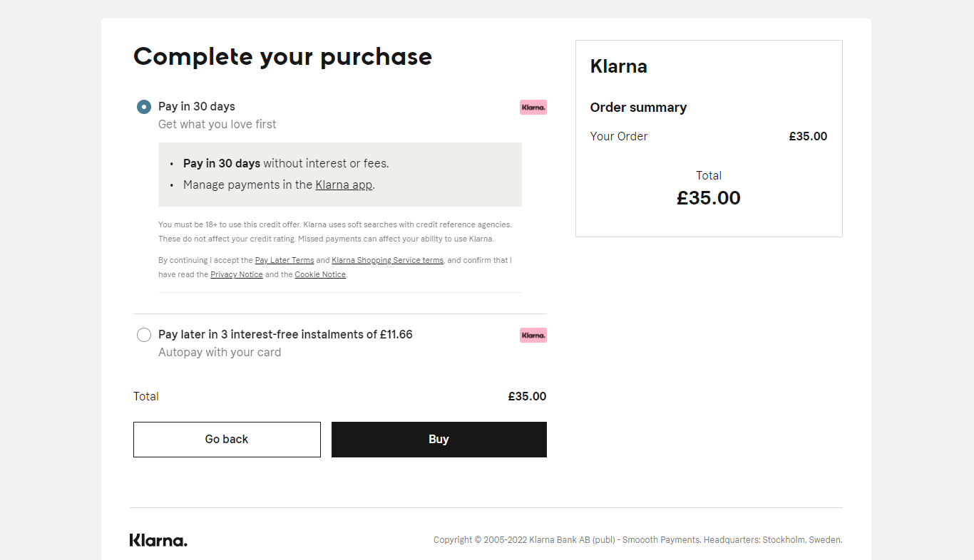The image size is (974, 560).
Task: Open the Pay Later Terms link
Action: click(x=284, y=260)
